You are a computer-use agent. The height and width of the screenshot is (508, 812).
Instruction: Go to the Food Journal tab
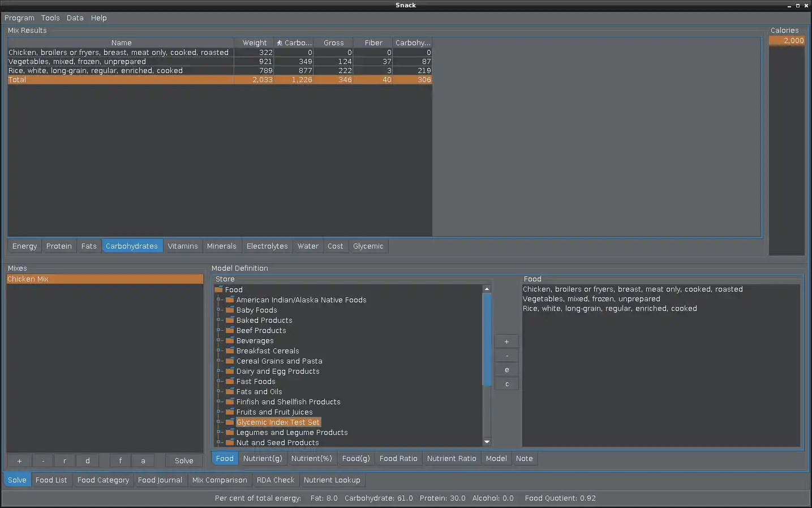(x=160, y=480)
